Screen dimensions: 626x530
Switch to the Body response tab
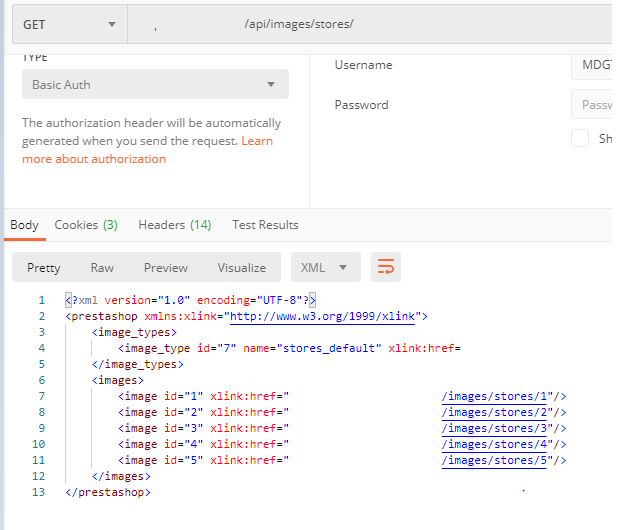click(24, 225)
